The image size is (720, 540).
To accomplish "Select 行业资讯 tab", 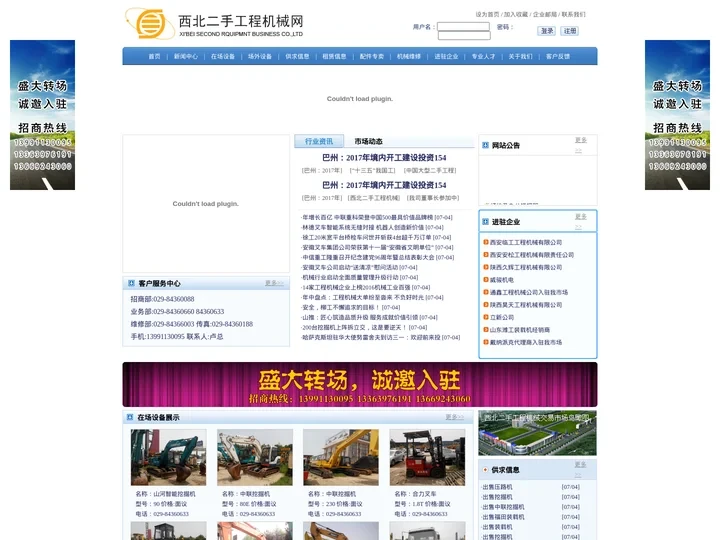I will pyautogui.click(x=319, y=142).
